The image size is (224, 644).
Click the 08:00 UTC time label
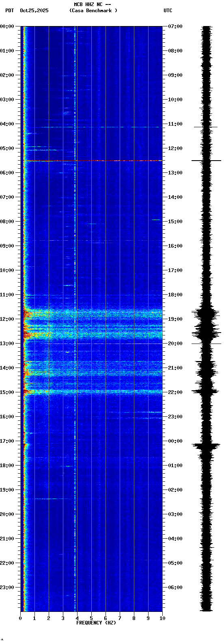pyautogui.click(x=175, y=51)
